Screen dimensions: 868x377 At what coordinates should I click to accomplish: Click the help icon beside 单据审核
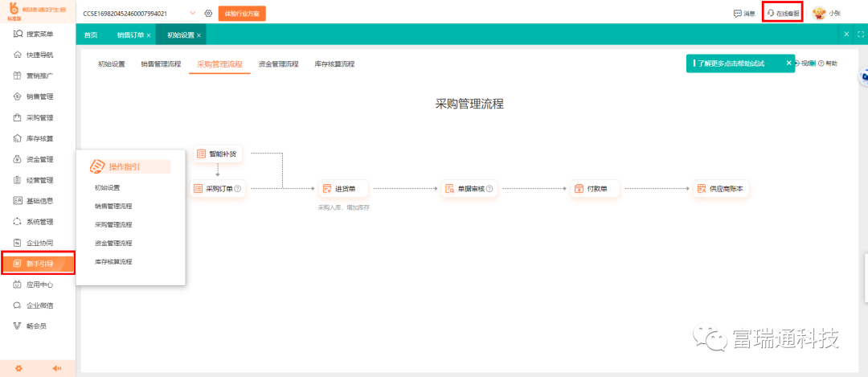489,189
